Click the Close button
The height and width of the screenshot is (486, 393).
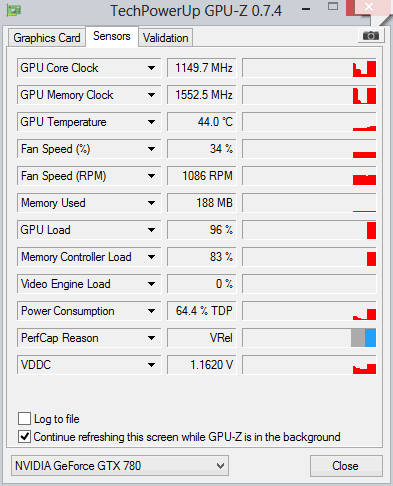pos(346,466)
